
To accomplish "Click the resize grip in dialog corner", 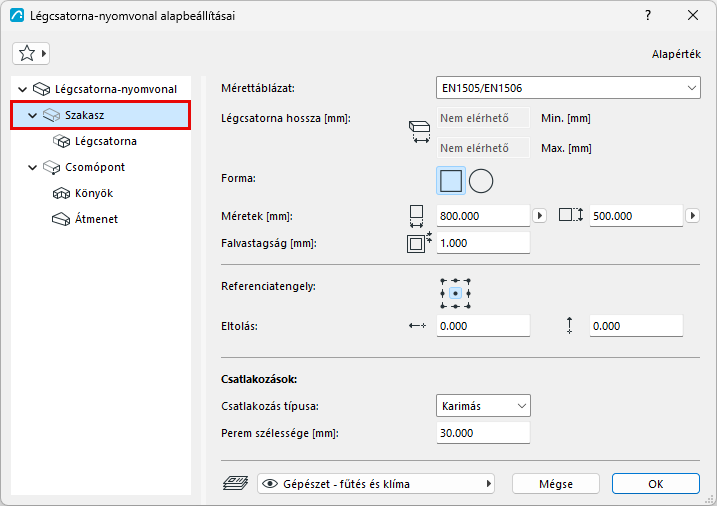I will (710, 500).
